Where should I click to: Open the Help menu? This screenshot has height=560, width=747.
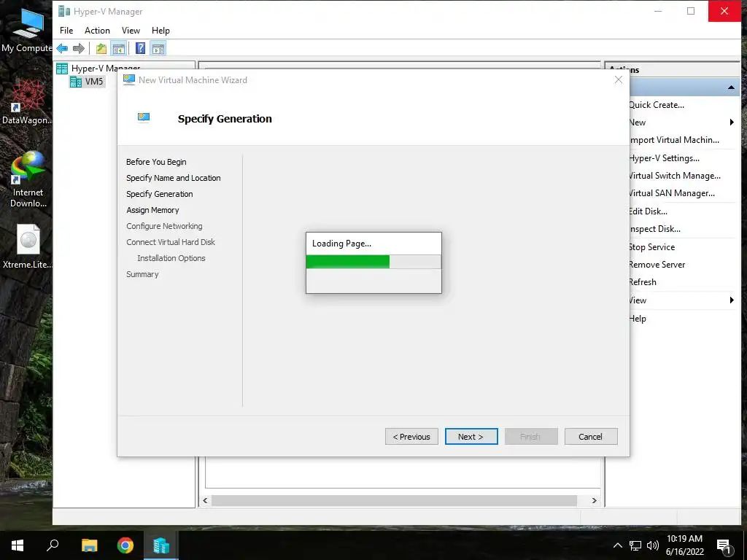[x=160, y=31]
